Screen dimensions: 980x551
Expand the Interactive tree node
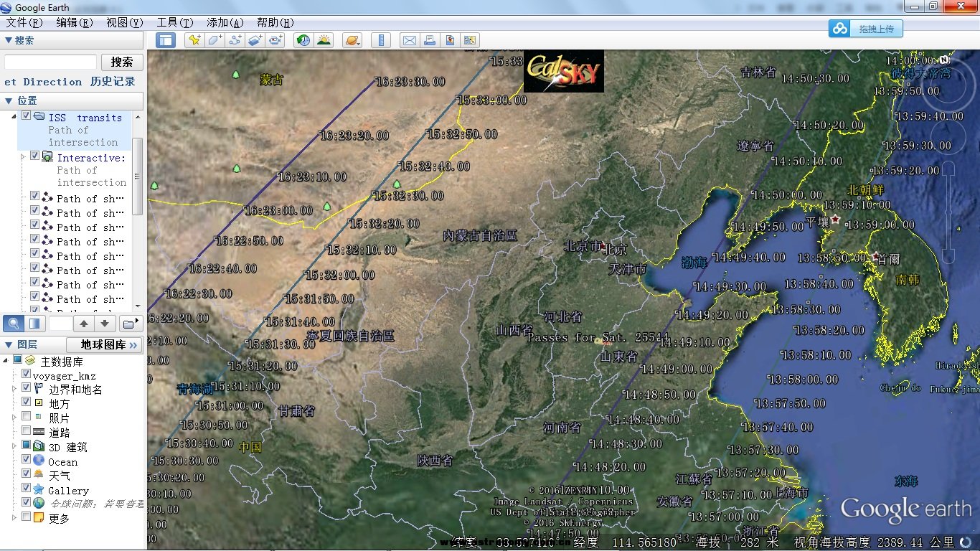pos(23,156)
